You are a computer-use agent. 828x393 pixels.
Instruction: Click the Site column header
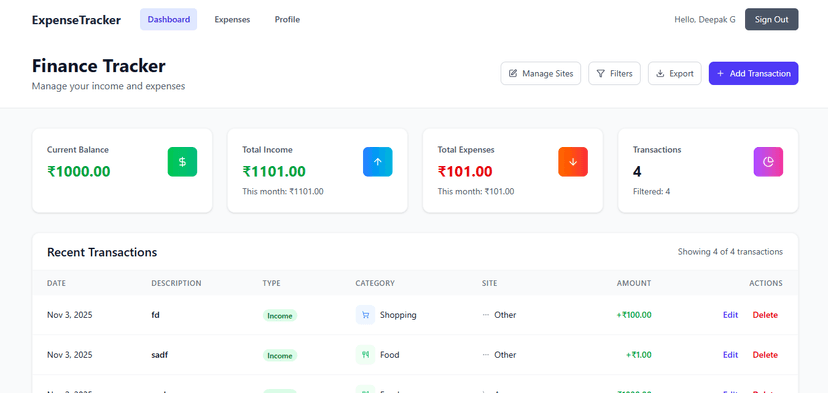[490, 283]
